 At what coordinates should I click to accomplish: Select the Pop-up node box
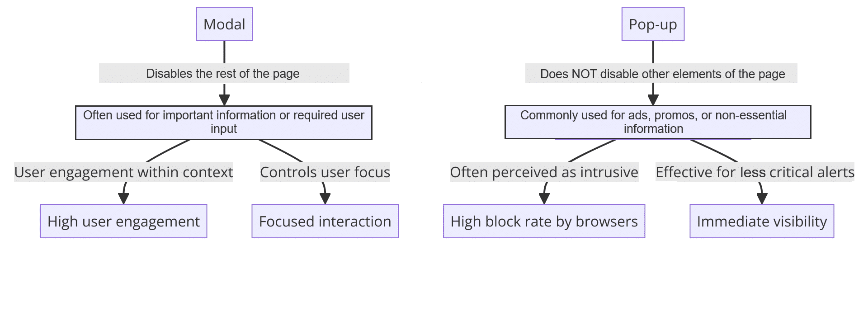point(653,24)
